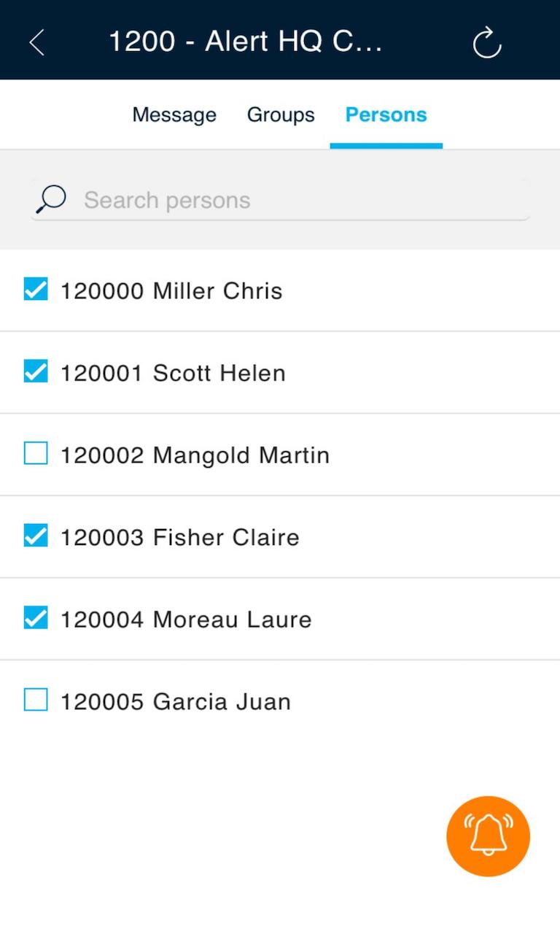560x934 pixels.
Task: Click the refresh icon in header
Action: pos(486,42)
